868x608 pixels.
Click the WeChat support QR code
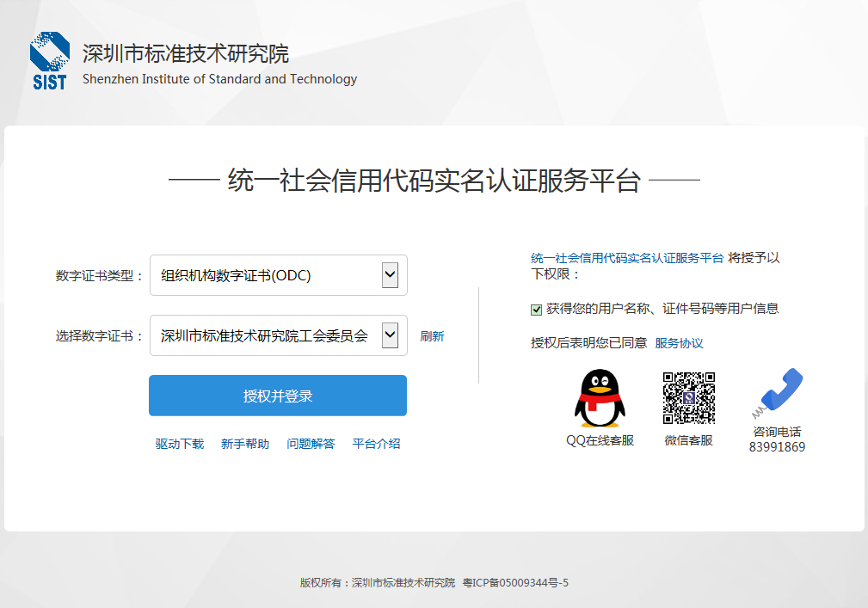click(x=689, y=398)
